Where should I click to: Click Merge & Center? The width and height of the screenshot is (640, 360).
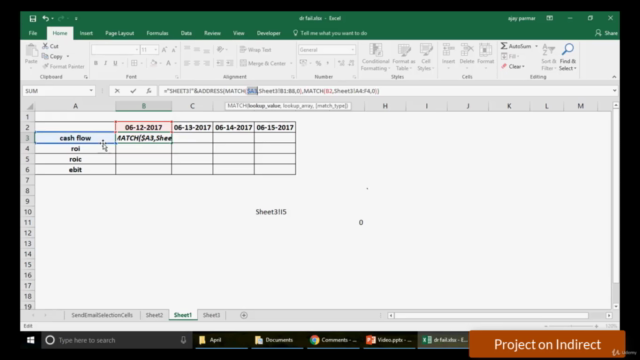tap(263, 63)
